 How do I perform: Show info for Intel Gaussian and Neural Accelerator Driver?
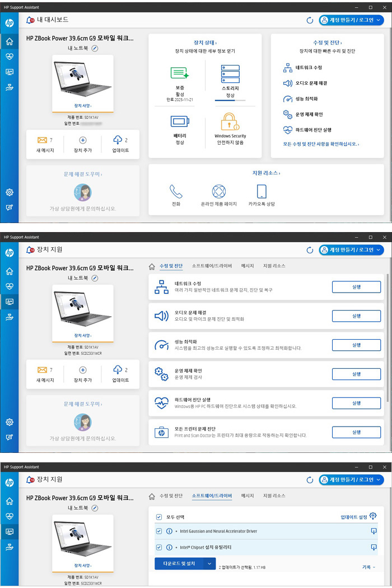(x=169, y=531)
